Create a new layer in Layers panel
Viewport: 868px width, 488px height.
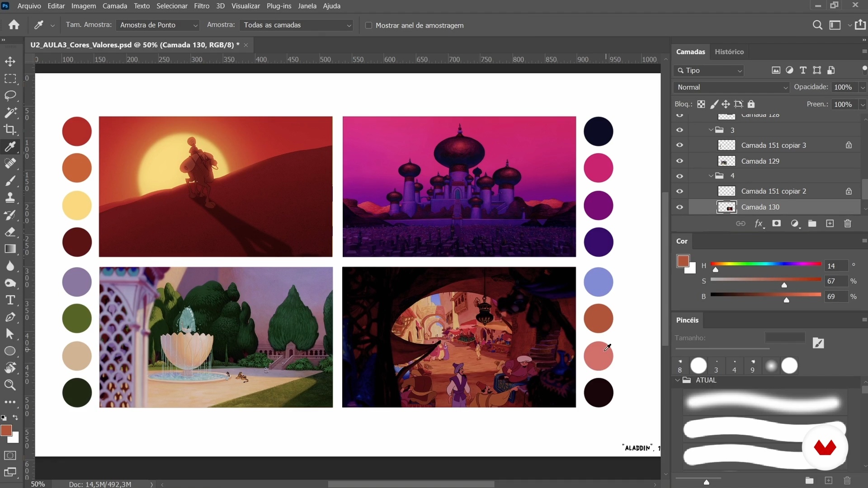[x=830, y=223]
